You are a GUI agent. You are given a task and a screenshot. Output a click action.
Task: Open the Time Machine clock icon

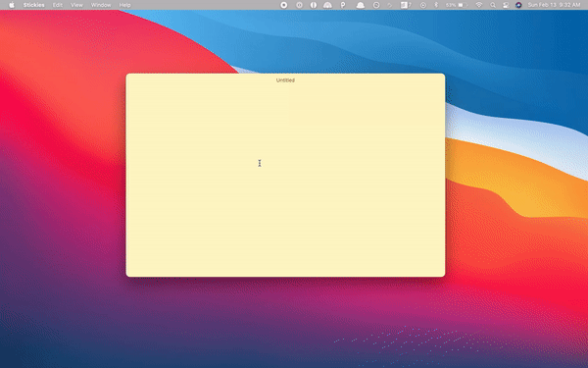(x=376, y=5)
